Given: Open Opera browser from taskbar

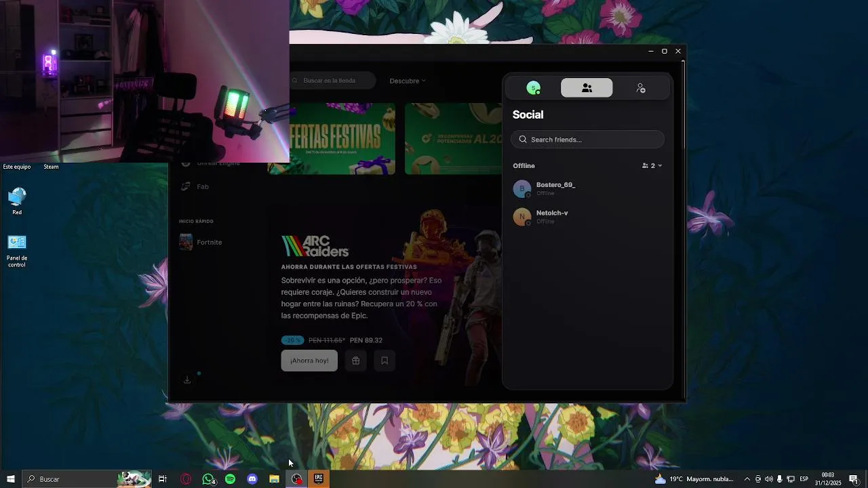Looking at the screenshot, I should click(186, 479).
